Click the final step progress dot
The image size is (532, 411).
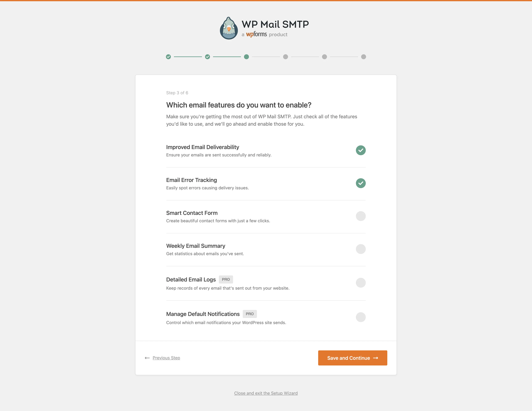[x=363, y=57]
